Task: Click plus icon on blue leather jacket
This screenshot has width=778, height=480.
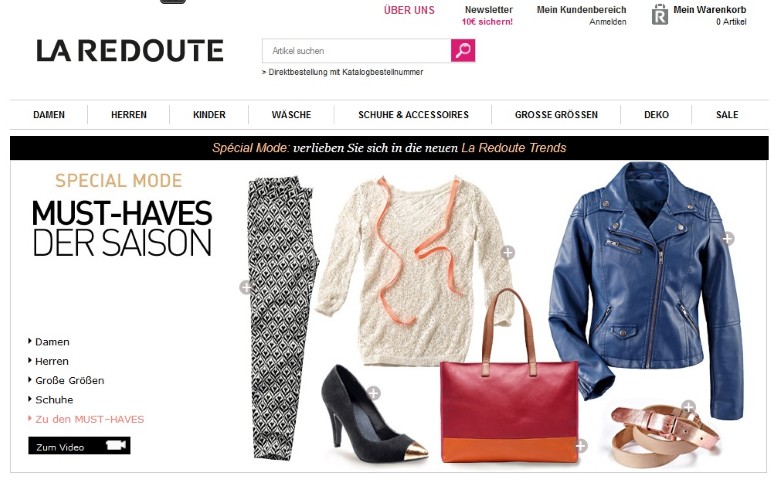Action: (727, 238)
